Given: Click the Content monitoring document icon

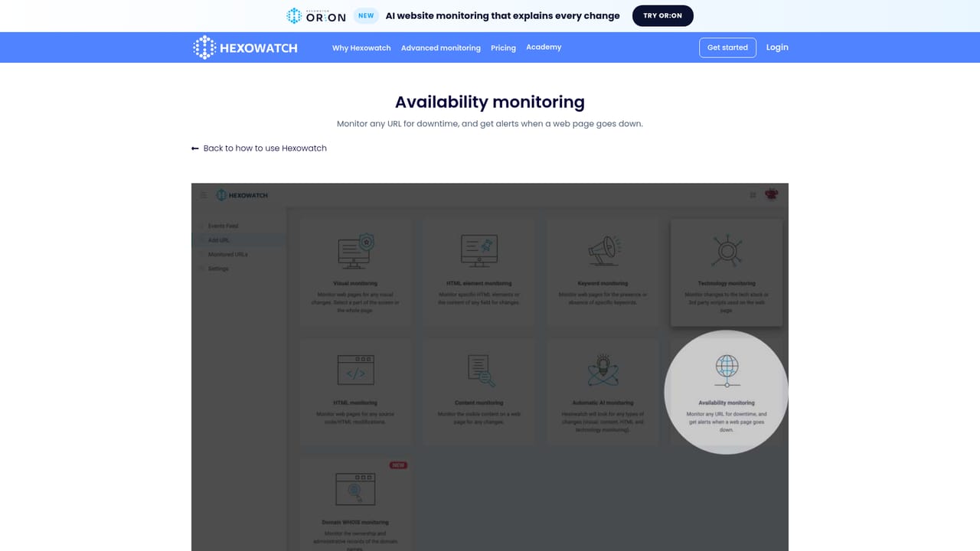Looking at the screenshot, I should (481, 370).
